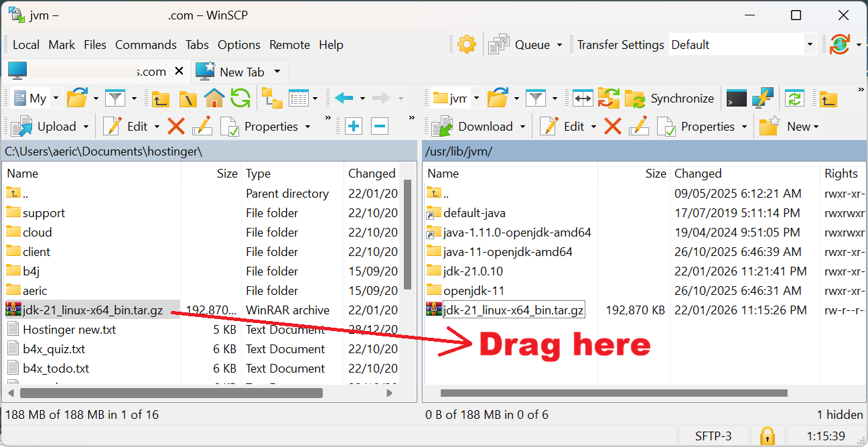
Task: Go to remote parent directory icon
Action: 828,99
